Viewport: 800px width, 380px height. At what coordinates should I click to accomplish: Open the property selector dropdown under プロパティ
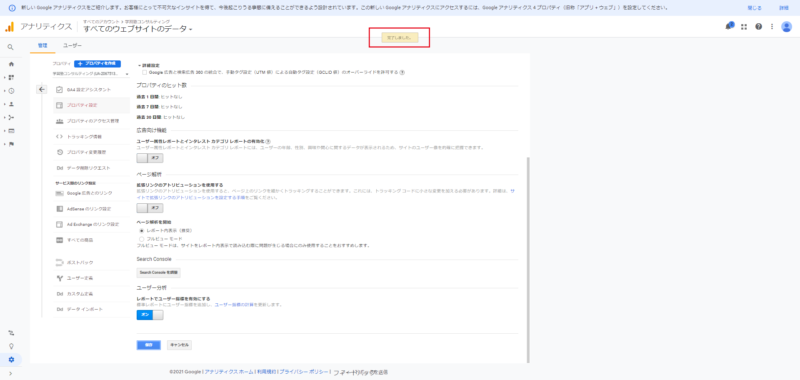pos(91,74)
